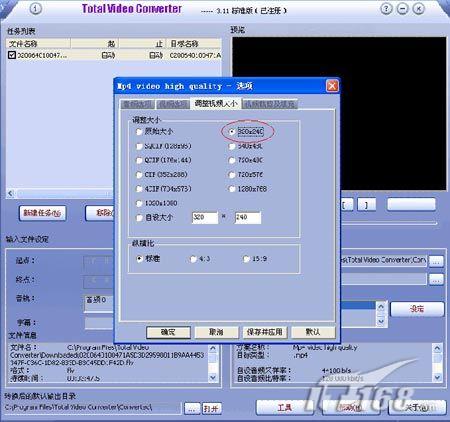This screenshot has width=450, height=422.
Task: Click the remove button beside new task
Action: (x=99, y=213)
